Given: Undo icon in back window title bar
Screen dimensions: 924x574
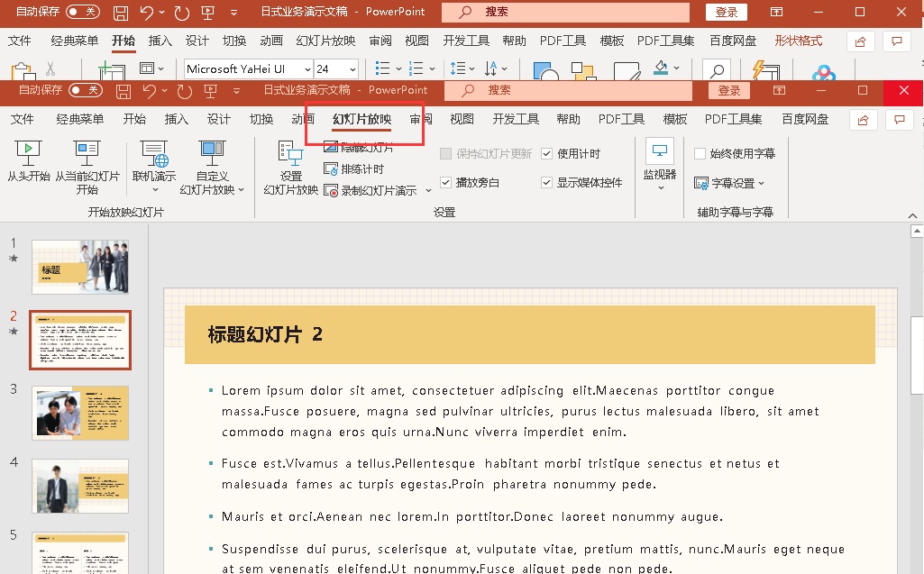Looking at the screenshot, I should coord(147,13).
